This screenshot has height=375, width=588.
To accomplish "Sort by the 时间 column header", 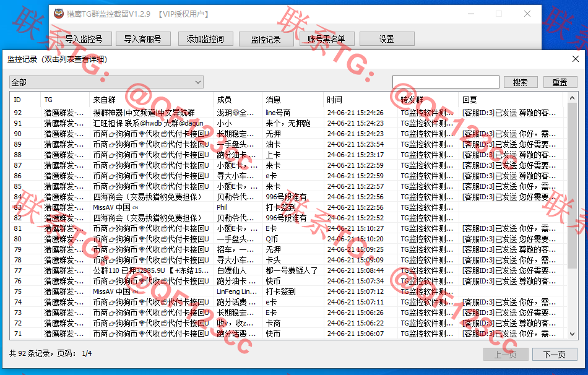I will (360, 100).
